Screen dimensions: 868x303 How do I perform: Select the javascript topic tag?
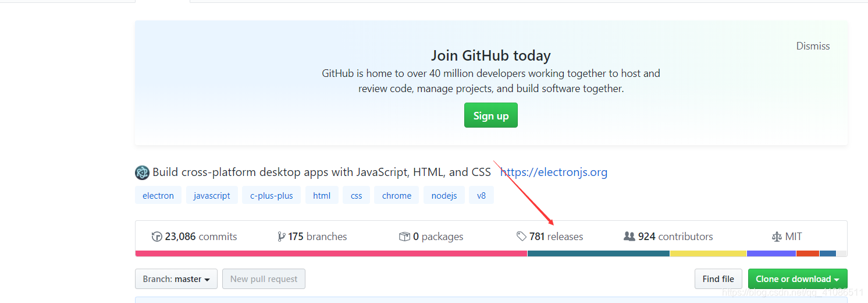212,196
